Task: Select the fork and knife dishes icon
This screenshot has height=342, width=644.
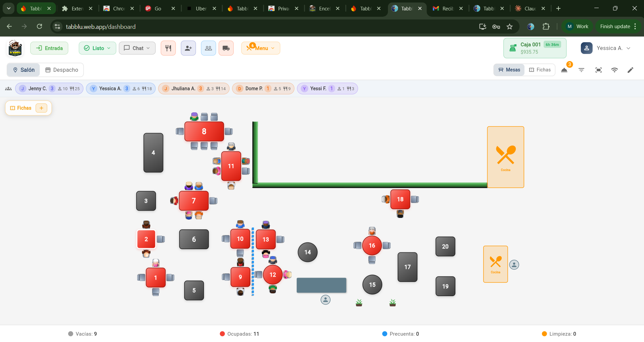Action: pos(168,48)
